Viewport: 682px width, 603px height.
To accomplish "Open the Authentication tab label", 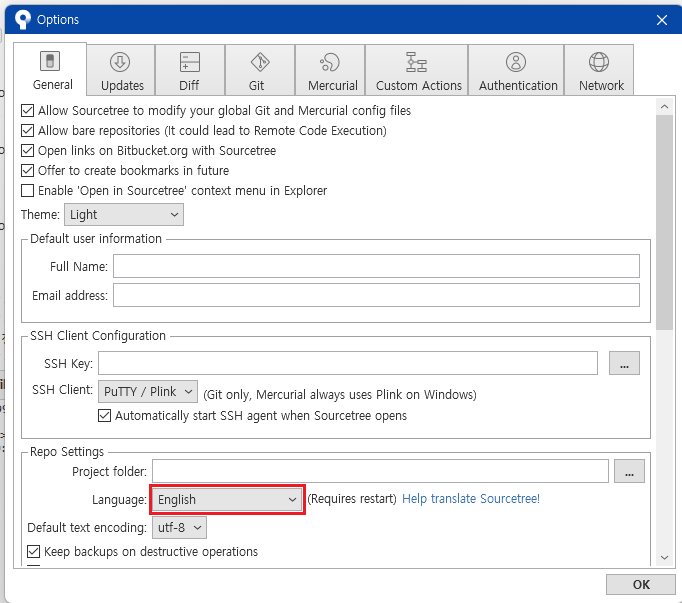I will 518,85.
